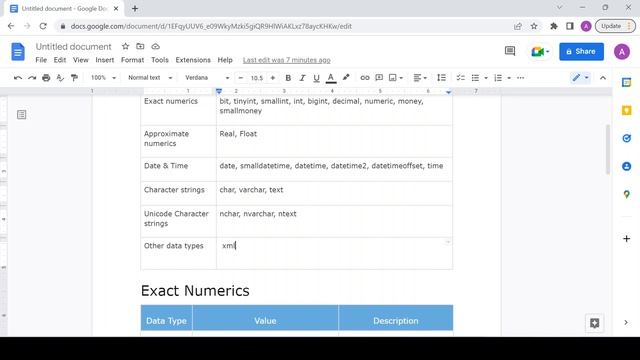Decrease the font size

point(241,78)
